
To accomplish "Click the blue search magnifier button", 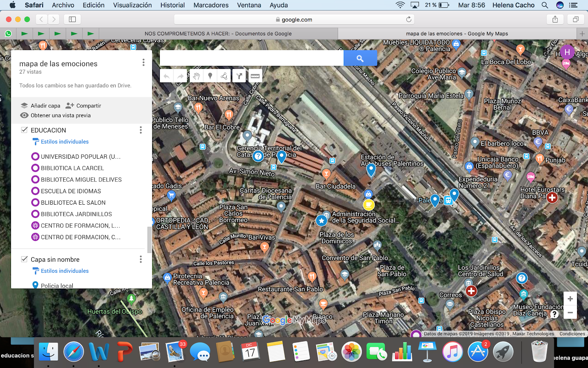I will click(360, 58).
